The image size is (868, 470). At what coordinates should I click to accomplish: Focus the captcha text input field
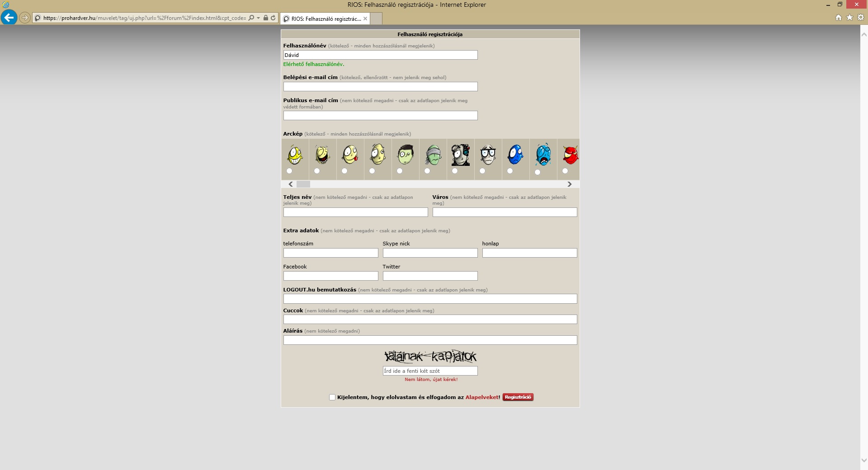(x=430, y=371)
